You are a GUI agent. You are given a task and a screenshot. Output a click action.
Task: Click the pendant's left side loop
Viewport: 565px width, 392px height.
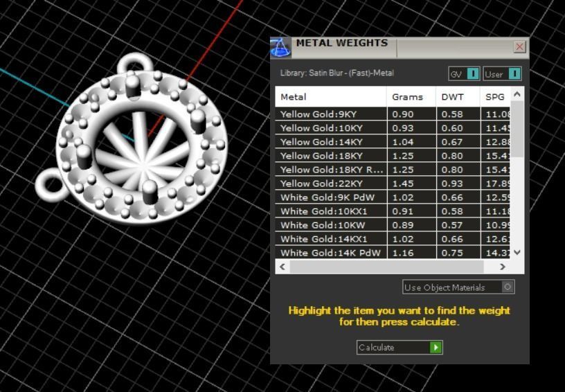pos(51,185)
